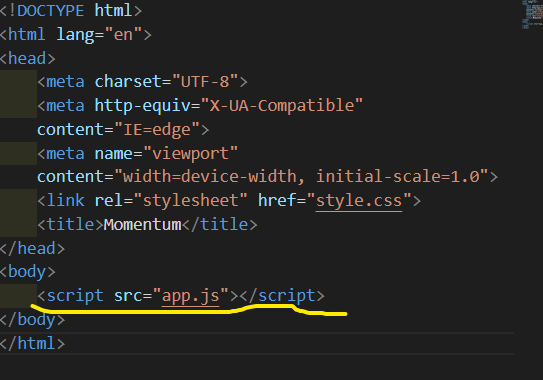
Task: Click the closing head tag
Action: click(x=33, y=248)
